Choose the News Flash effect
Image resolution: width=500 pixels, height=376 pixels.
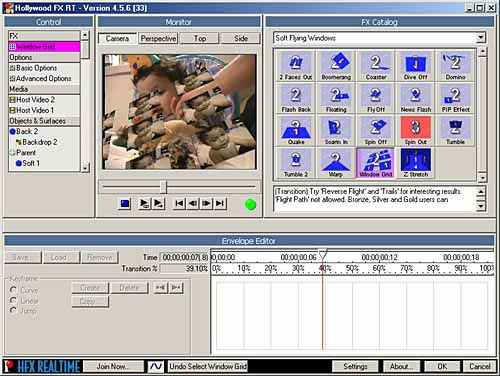pos(415,98)
